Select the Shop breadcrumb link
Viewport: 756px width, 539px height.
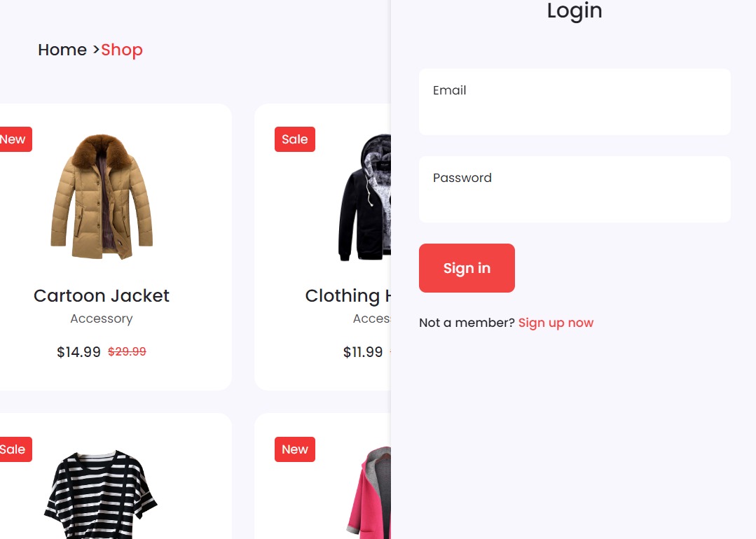coord(121,50)
